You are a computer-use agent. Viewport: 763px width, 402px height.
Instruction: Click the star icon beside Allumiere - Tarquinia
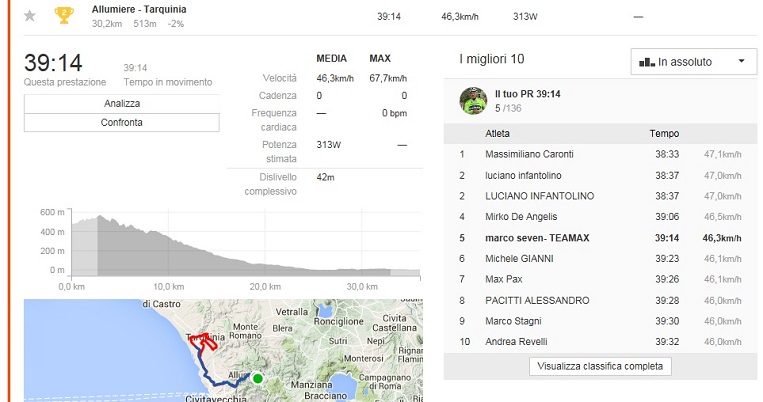pyautogui.click(x=30, y=15)
